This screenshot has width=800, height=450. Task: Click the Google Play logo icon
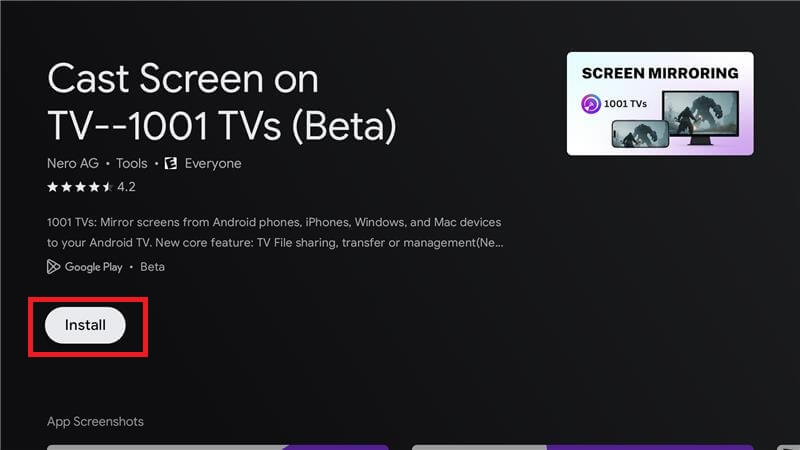pos(53,267)
